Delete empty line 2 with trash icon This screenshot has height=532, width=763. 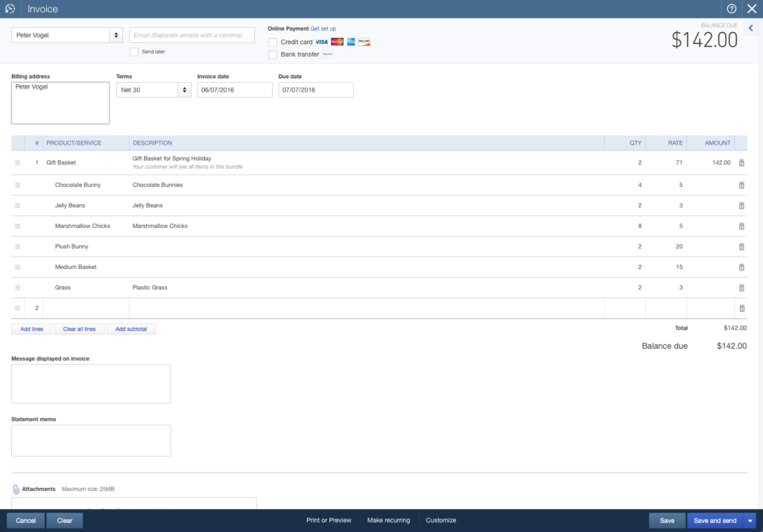click(741, 308)
